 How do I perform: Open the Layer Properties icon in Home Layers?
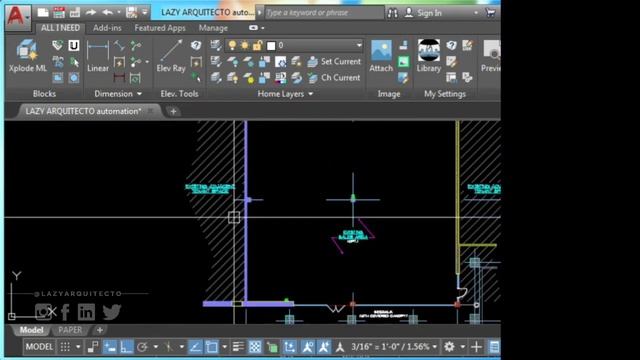click(x=216, y=45)
